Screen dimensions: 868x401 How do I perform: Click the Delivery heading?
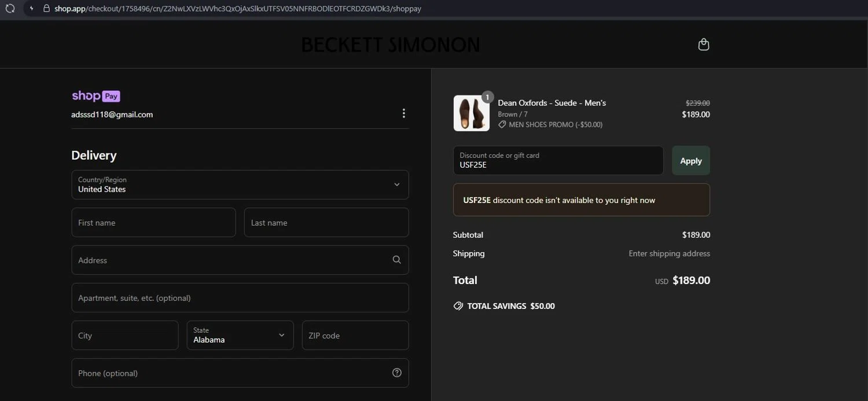click(94, 155)
